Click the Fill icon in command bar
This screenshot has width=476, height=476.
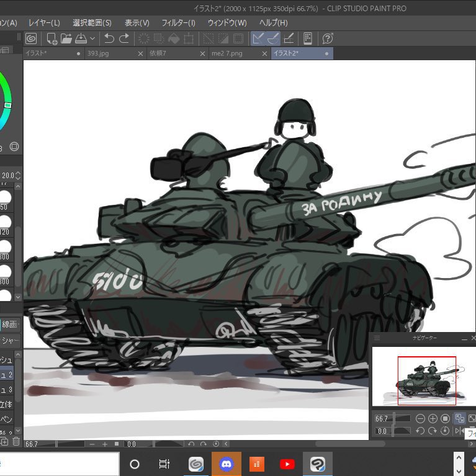point(174,38)
